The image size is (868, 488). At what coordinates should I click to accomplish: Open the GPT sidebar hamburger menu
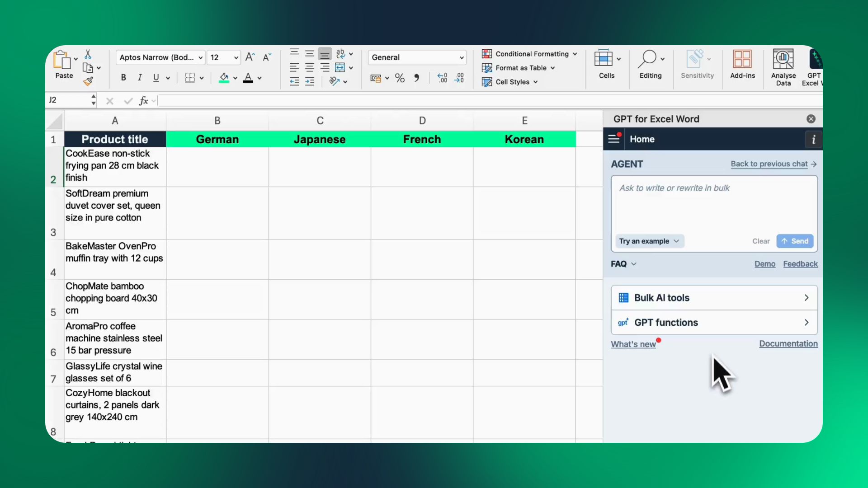(614, 139)
